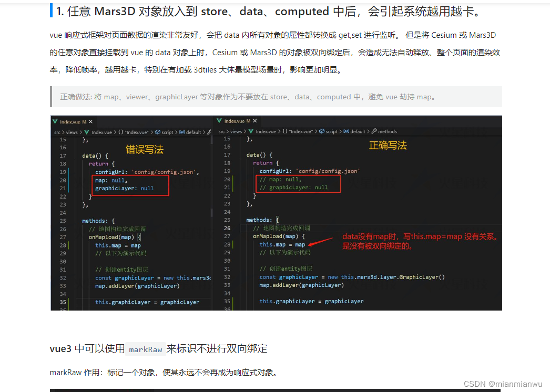Click the default icon in the right breadcrumb
This screenshot has width=550, height=392.
pyautogui.click(x=347, y=131)
